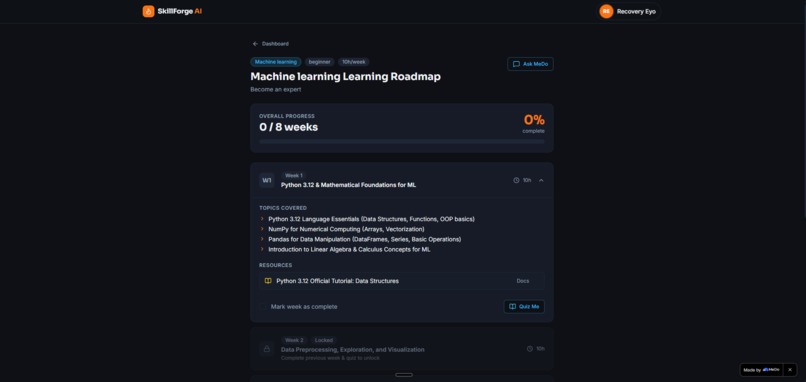806x382 pixels.
Task: Go back to Dashboard link
Action: click(270, 44)
